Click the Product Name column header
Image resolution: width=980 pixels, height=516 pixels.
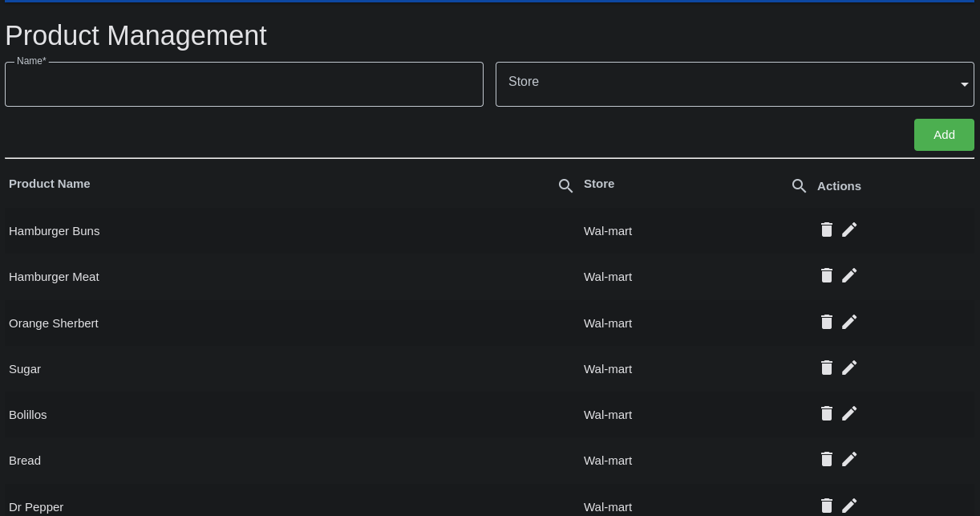[50, 184]
